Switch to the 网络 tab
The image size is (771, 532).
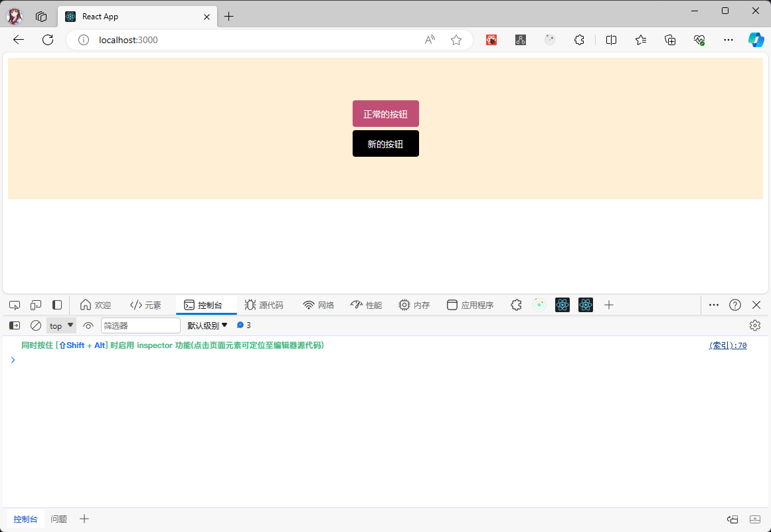(319, 305)
